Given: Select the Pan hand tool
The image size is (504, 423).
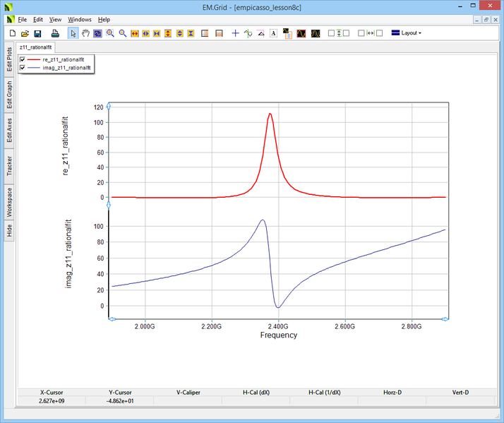Looking at the screenshot, I should click(85, 33).
